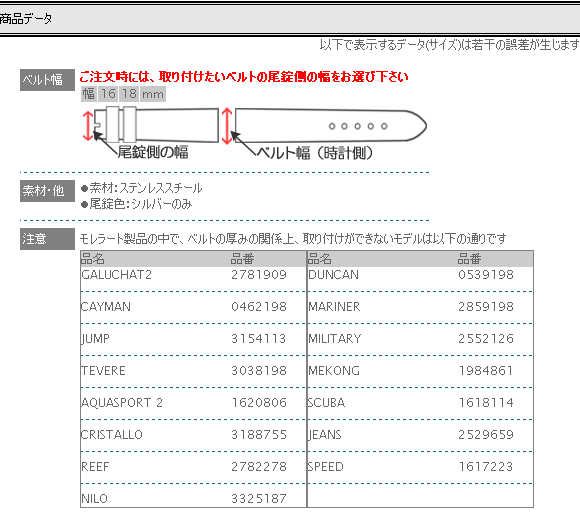Select part number 3154113
580x514 pixels.
[x=259, y=339]
